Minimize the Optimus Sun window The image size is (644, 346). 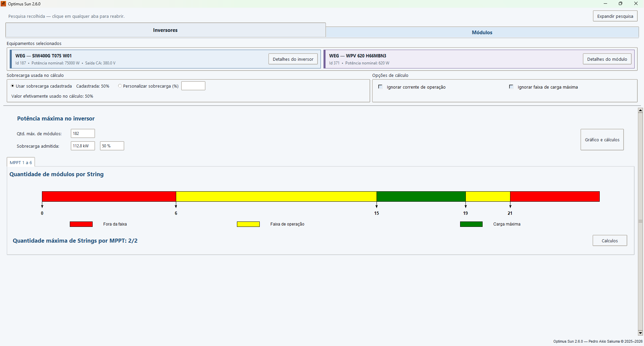click(x=605, y=4)
